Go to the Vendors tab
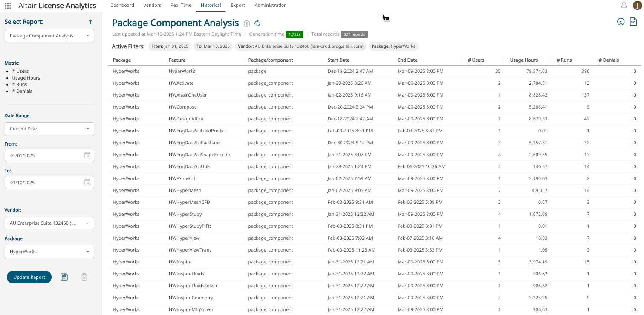 (152, 5)
